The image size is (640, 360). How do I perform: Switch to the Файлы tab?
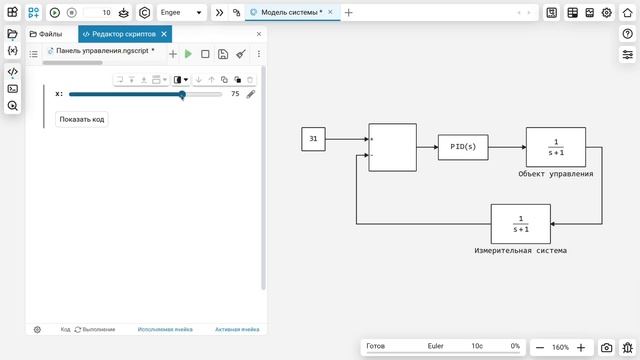click(46, 34)
